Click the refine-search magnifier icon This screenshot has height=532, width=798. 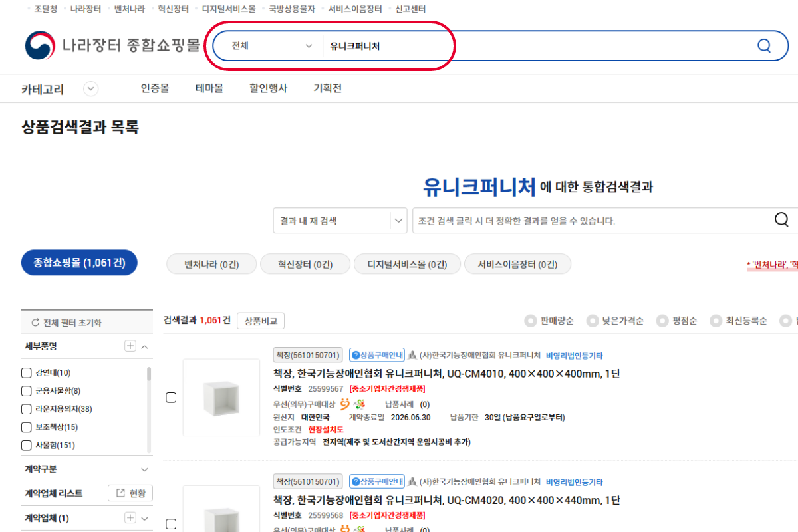[782, 220]
